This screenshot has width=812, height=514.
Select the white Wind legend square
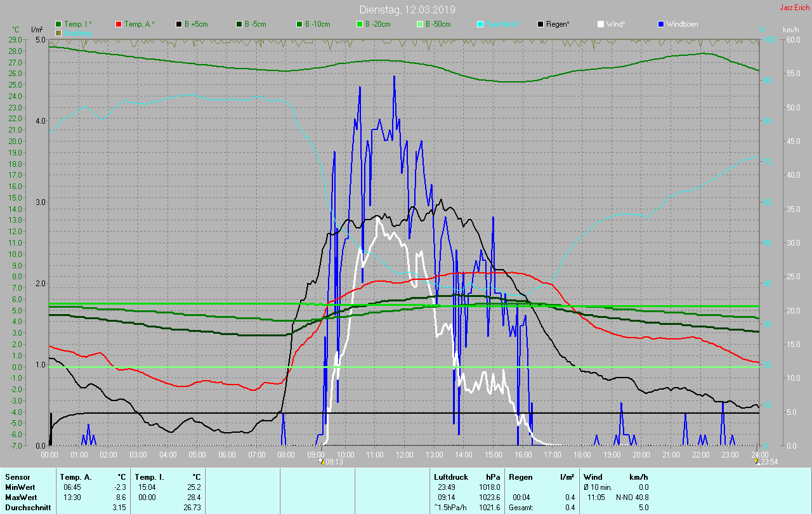(601, 24)
